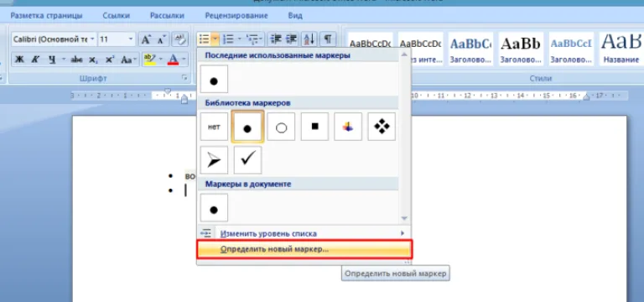Apply italic formatting with К button

point(35,60)
